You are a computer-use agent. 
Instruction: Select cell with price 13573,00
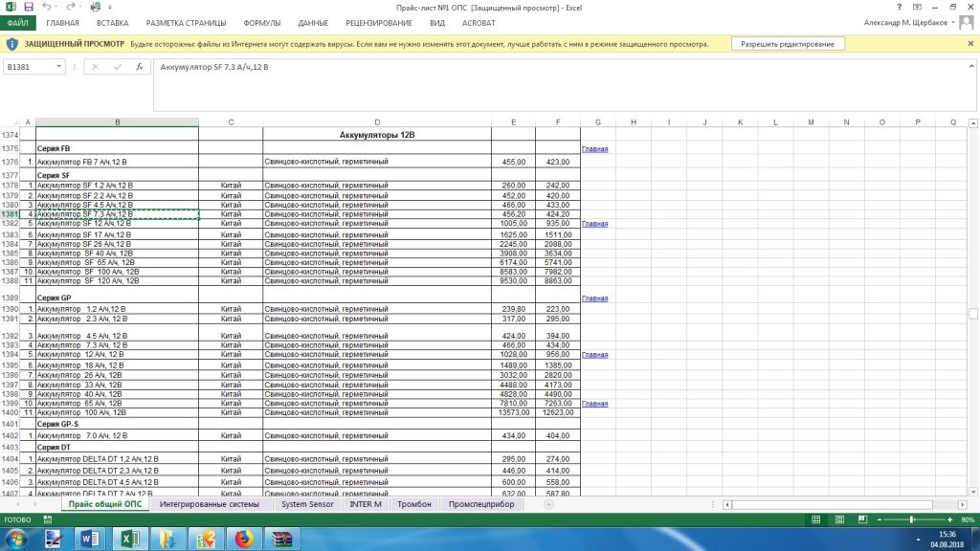[513, 412]
